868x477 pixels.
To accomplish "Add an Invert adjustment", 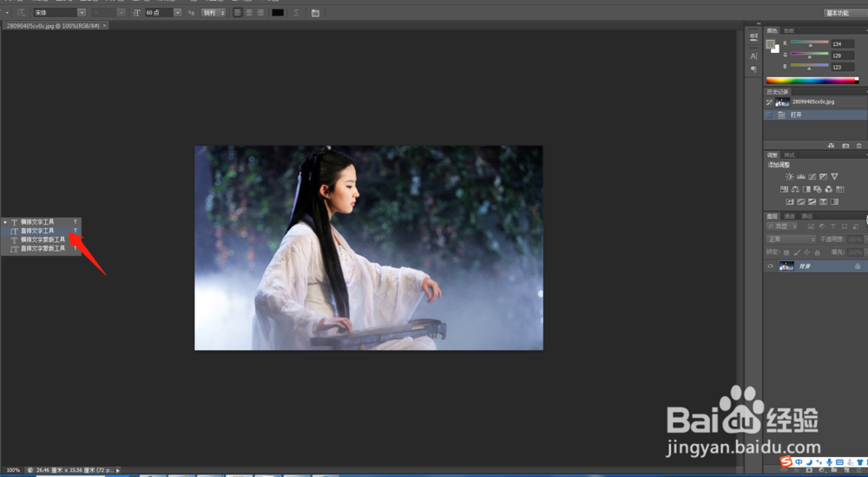I will tap(789, 202).
